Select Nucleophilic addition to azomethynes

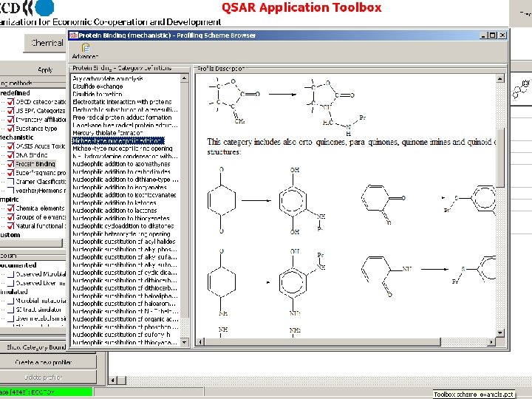[x=121, y=164]
